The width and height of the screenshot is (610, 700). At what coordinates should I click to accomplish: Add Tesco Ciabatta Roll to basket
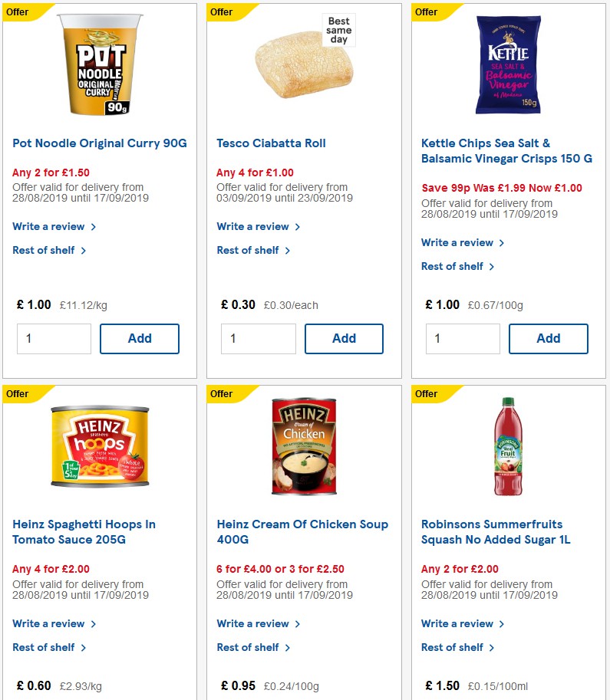(x=344, y=338)
